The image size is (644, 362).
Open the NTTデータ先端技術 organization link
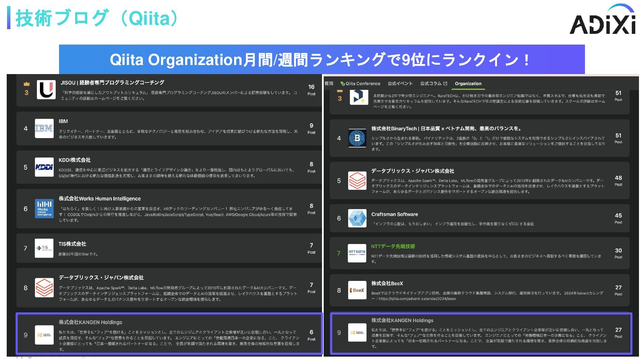393,246
